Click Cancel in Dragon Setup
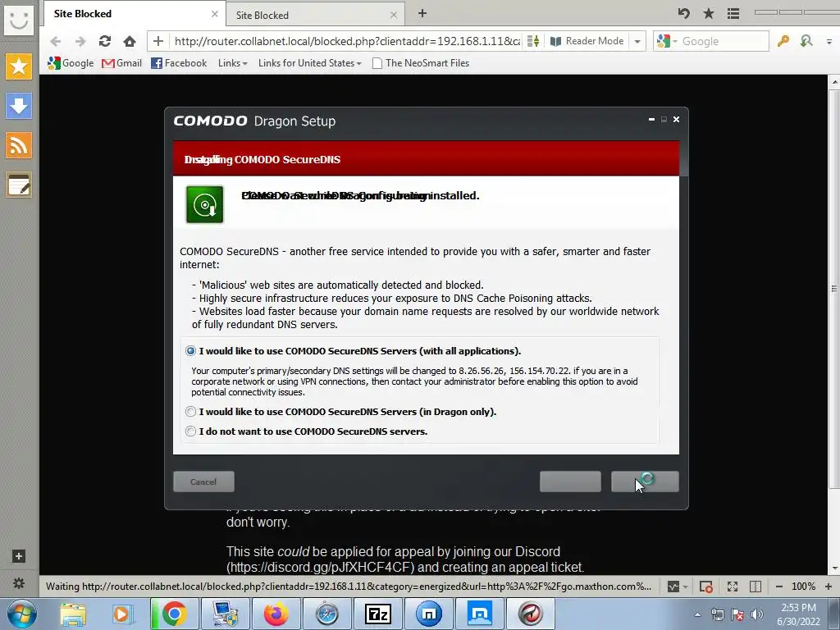 pos(203,482)
